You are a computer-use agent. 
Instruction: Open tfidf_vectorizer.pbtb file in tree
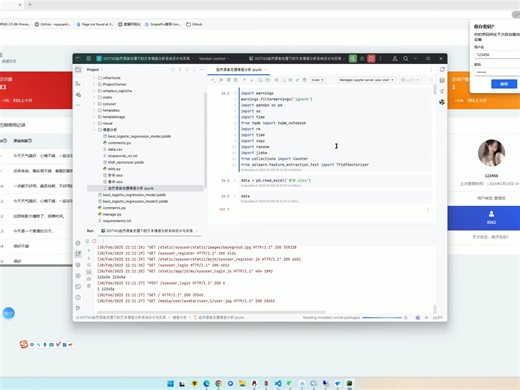click(x=123, y=162)
